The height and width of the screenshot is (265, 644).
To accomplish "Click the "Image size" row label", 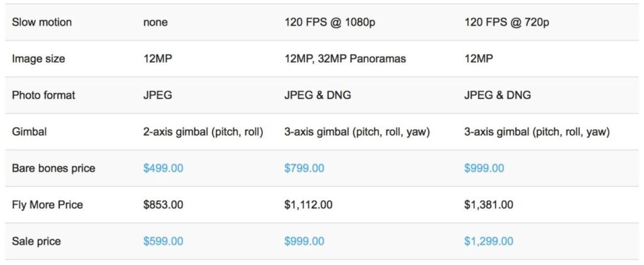I will [38, 59].
